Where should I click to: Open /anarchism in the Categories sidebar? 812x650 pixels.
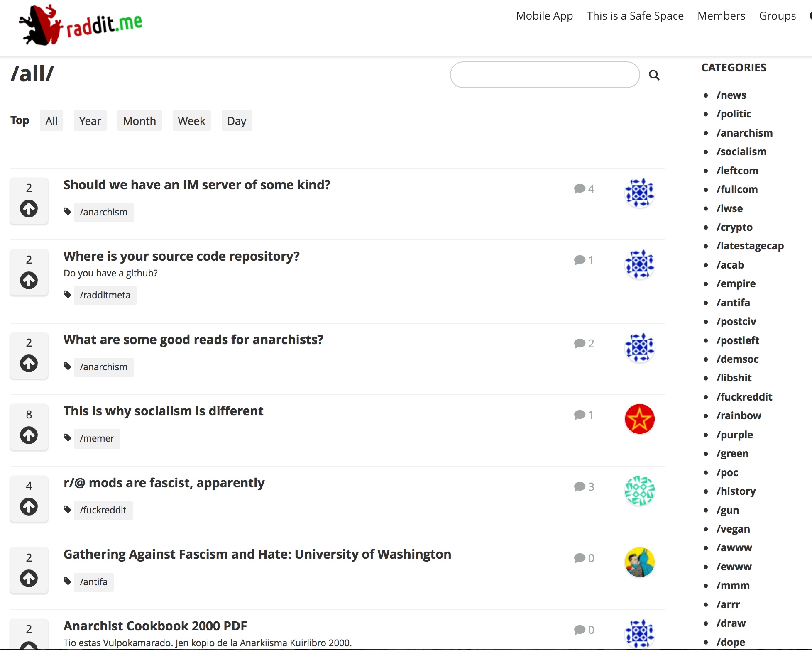click(x=745, y=133)
